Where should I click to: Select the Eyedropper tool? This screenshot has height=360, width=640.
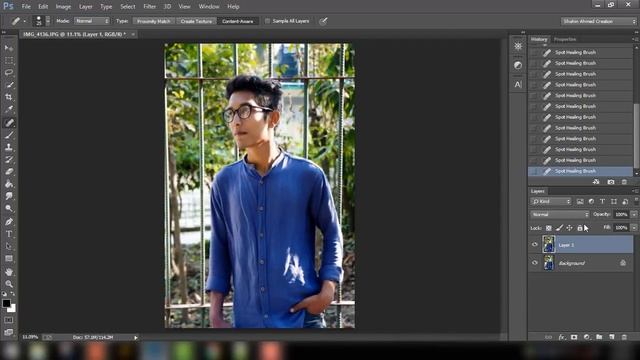click(9, 109)
